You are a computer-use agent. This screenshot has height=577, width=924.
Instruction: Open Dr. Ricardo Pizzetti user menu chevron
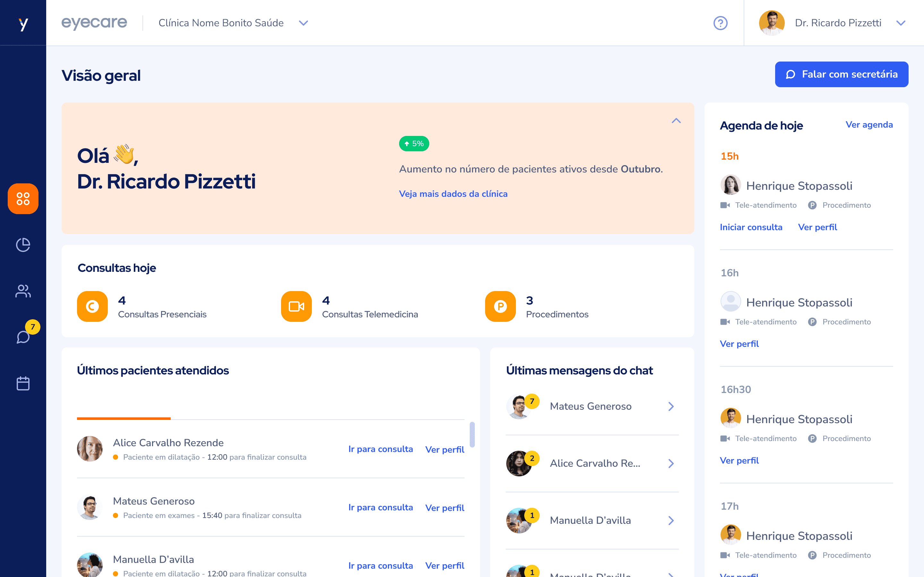(901, 23)
